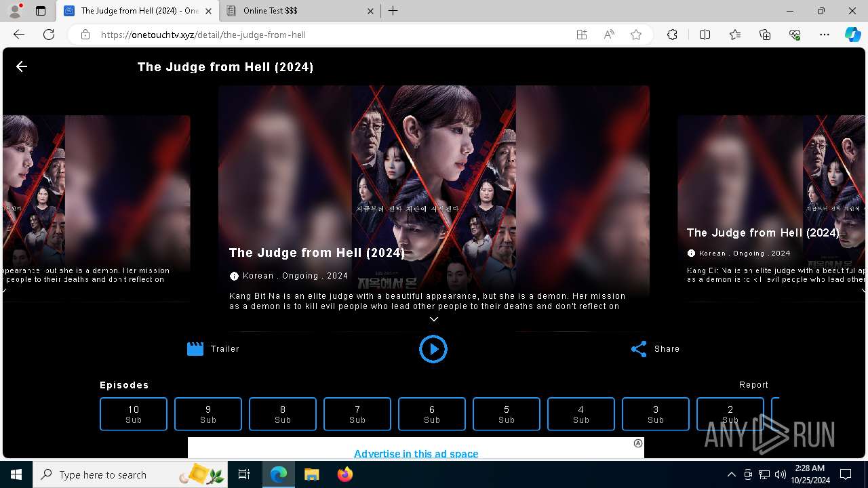This screenshot has width=868, height=488.
Task: Click the address bar URL
Action: (203, 35)
